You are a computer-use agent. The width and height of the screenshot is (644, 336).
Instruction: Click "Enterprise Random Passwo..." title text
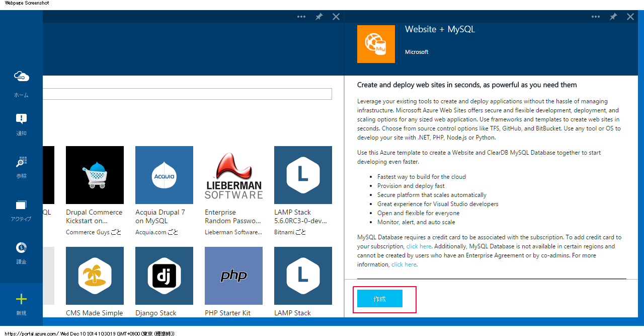coord(233,217)
